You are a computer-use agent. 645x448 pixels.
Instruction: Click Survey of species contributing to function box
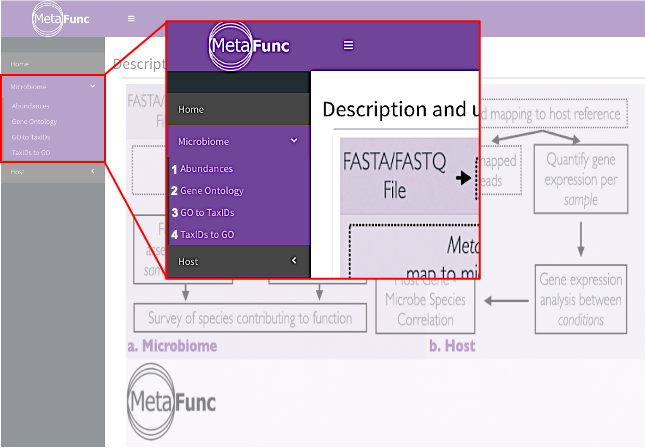pos(250,318)
